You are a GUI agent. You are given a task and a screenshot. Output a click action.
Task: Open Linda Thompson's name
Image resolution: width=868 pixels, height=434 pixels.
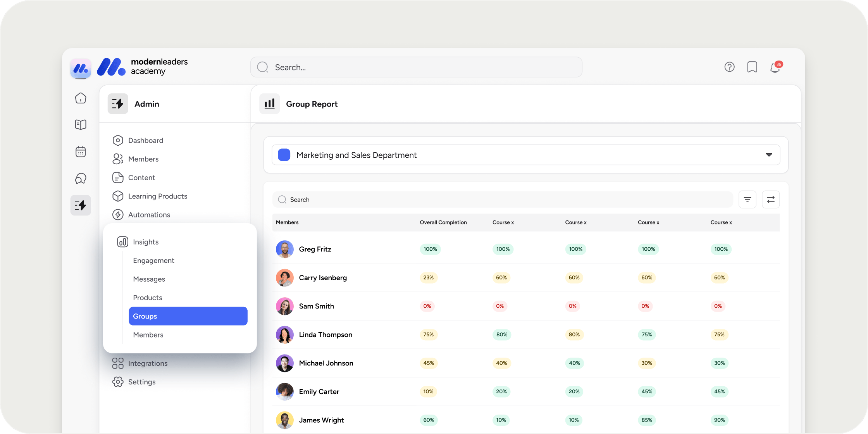point(325,335)
